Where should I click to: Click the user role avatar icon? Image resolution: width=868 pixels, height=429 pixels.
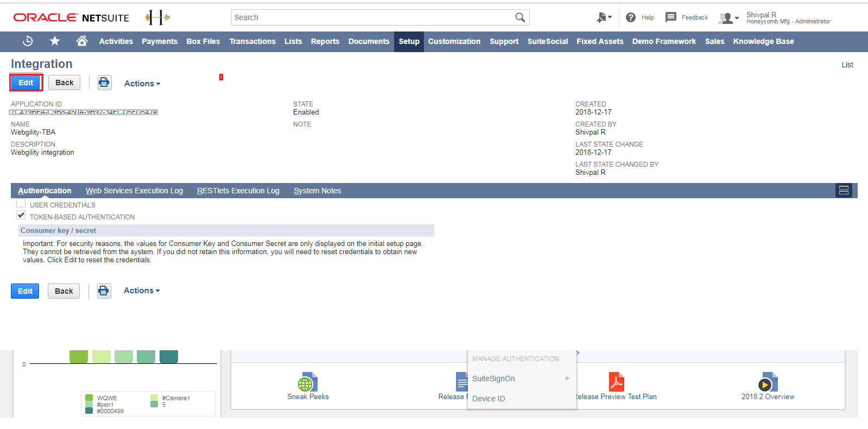click(x=725, y=18)
